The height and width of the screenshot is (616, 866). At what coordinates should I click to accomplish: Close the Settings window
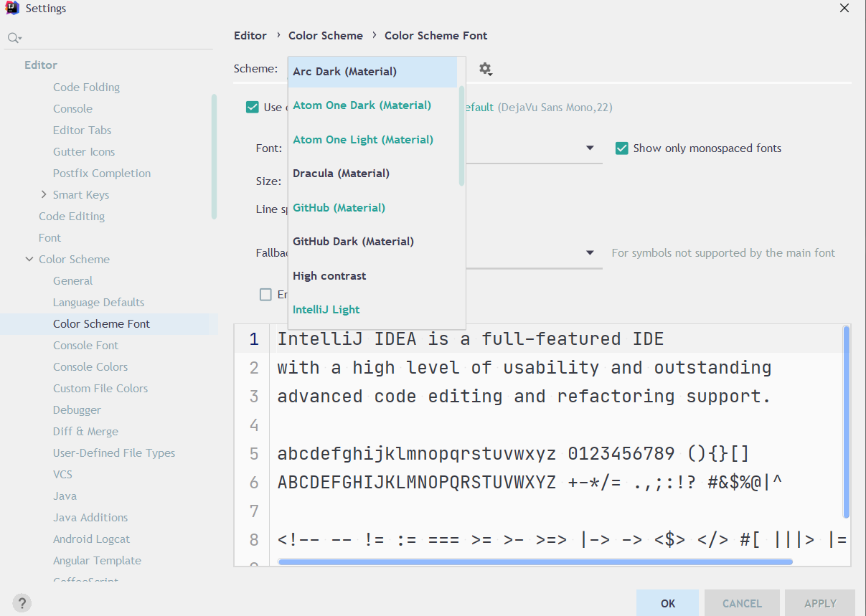[x=846, y=8]
